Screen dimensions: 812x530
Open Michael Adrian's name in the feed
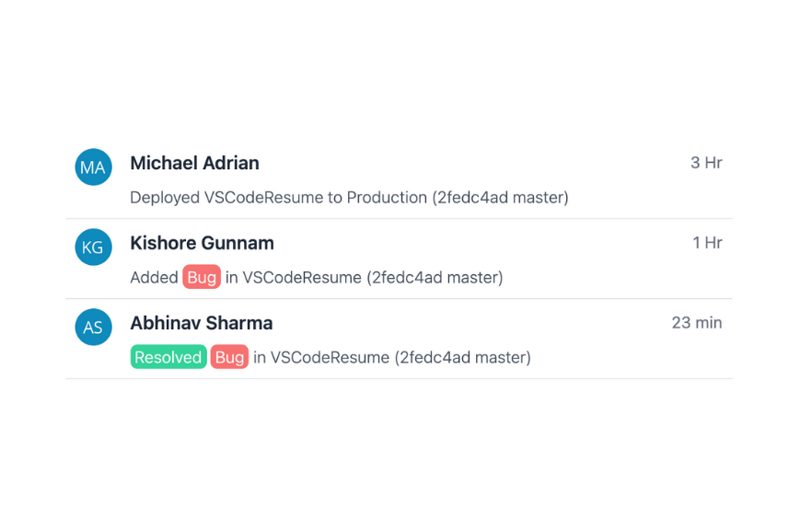(x=194, y=163)
